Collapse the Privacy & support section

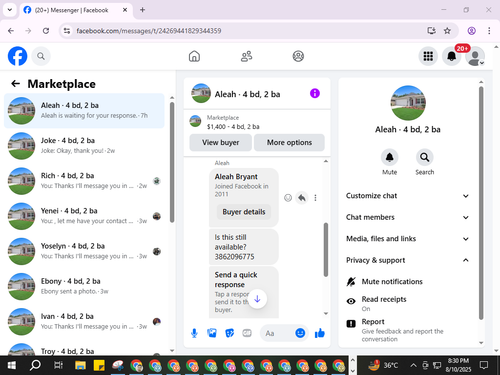point(407,260)
